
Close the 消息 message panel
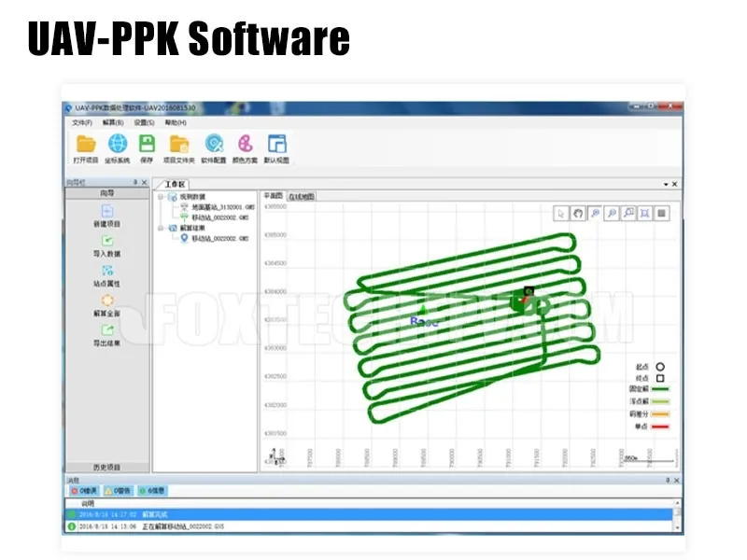click(x=676, y=481)
